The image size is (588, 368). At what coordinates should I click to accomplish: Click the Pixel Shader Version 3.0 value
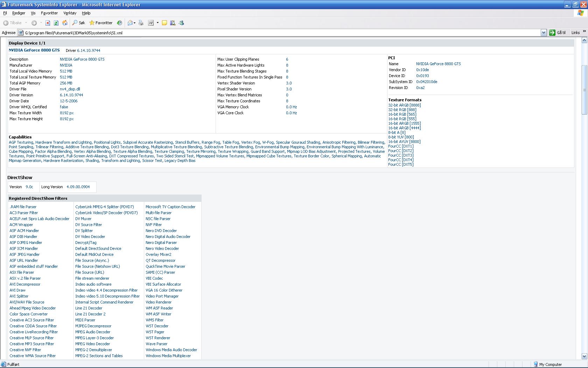(x=289, y=89)
